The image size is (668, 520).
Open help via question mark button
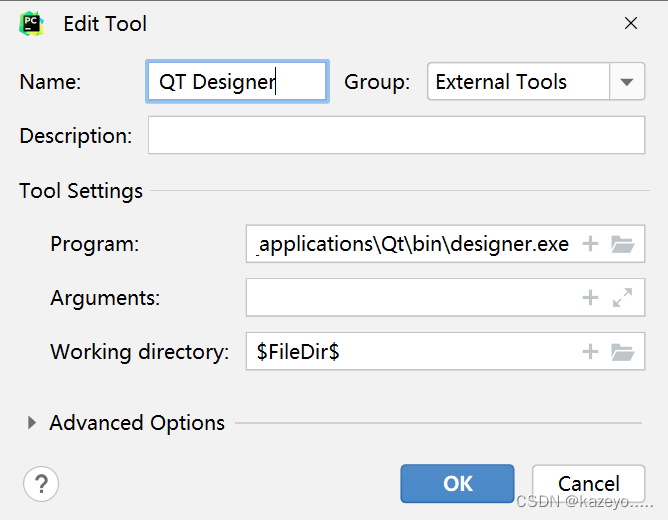tap(41, 484)
